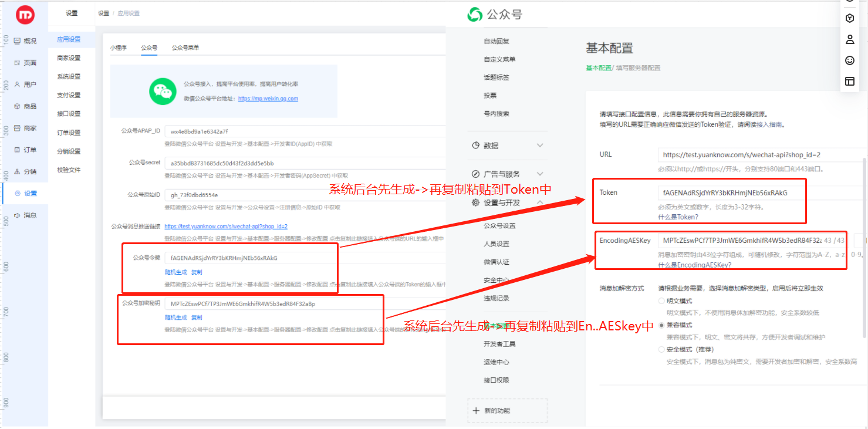This screenshot has width=868, height=429.
Task: Collapse the 设置与开发 menu chevron
Action: [540, 202]
